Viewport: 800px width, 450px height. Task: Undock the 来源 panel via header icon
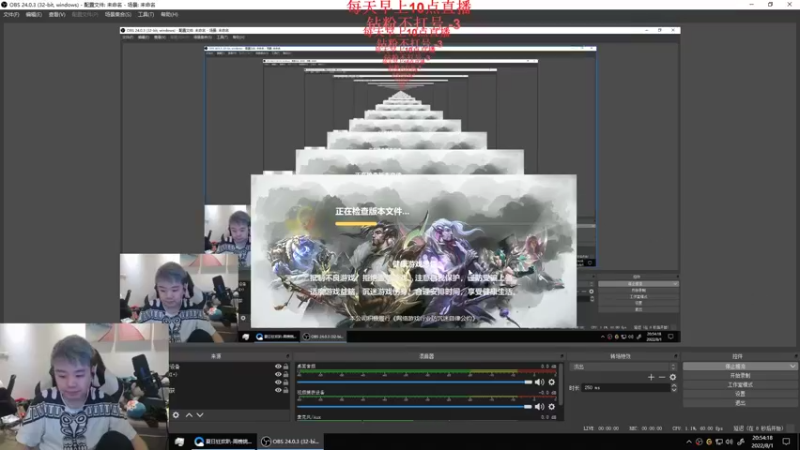(x=288, y=356)
